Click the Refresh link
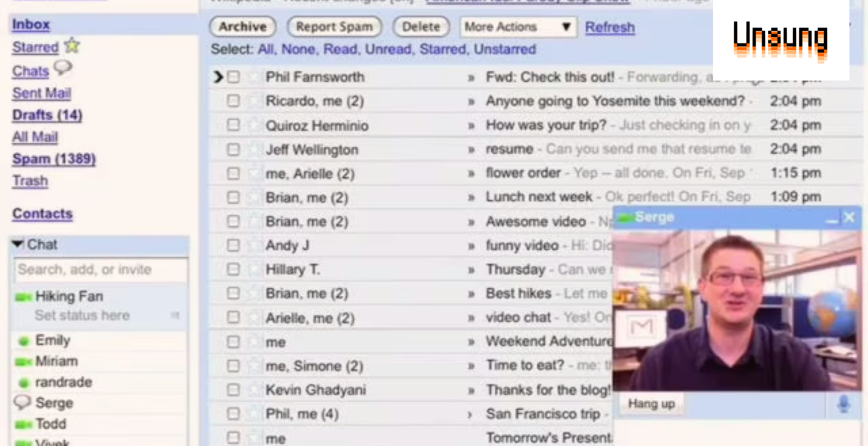Image resolution: width=868 pixels, height=446 pixels. click(x=610, y=27)
